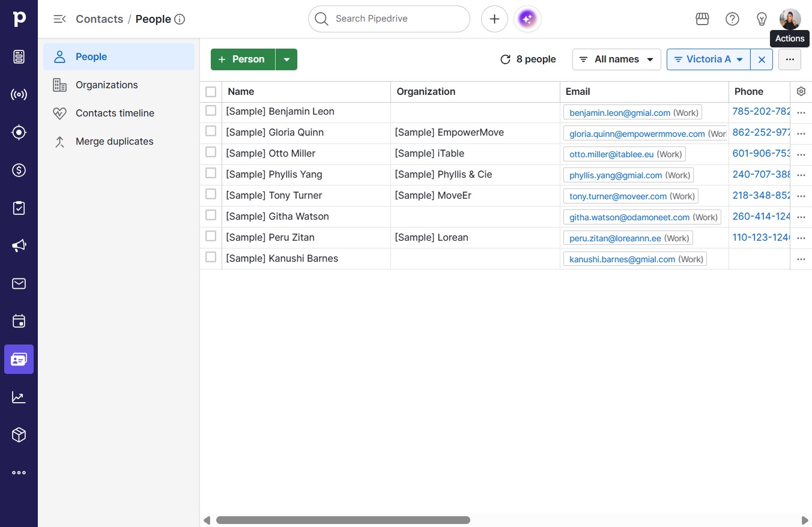Open Insights chart icon

pos(19,397)
